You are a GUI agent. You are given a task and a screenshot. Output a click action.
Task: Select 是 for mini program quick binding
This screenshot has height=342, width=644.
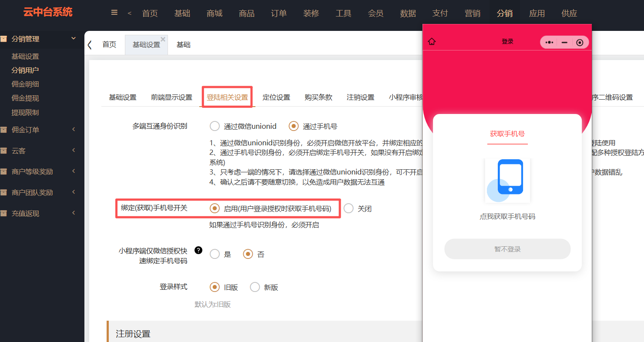(215, 254)
